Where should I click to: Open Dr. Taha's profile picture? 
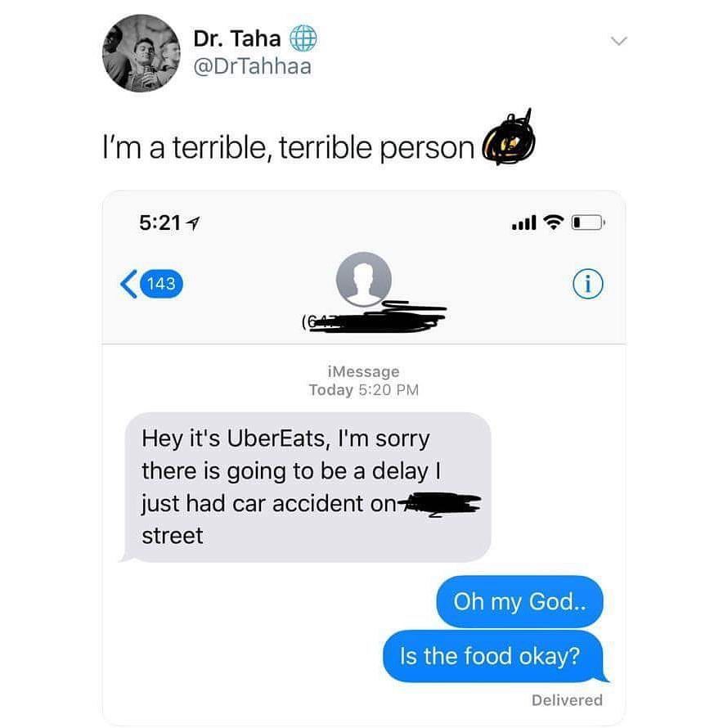click(x=142, y=53)
